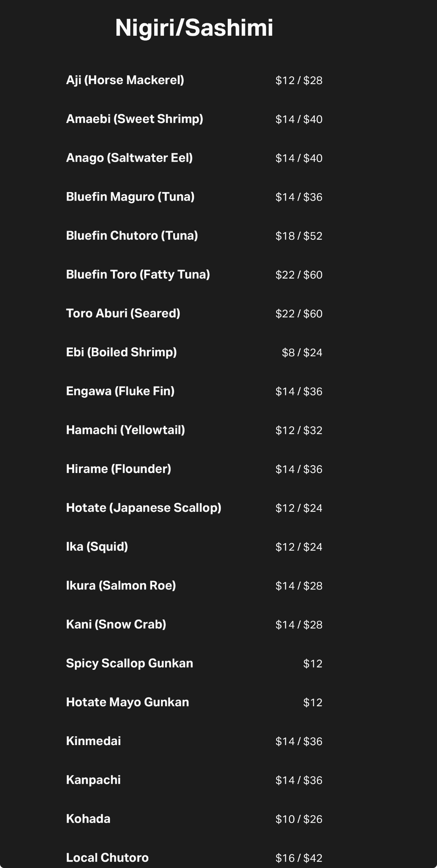Choose Toro Aburi (Seared)
The image size is (437, 868).
pyautogui.click(x=194, y=313)
